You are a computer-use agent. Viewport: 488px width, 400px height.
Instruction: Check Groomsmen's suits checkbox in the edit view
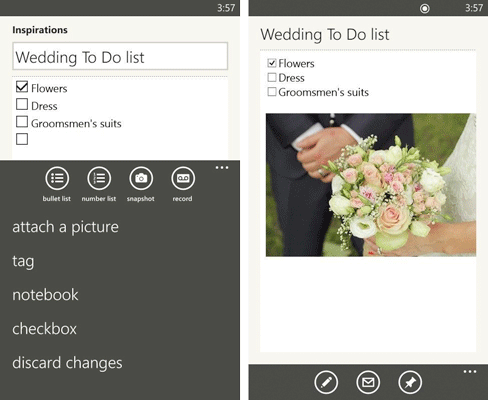click(22, 122)
